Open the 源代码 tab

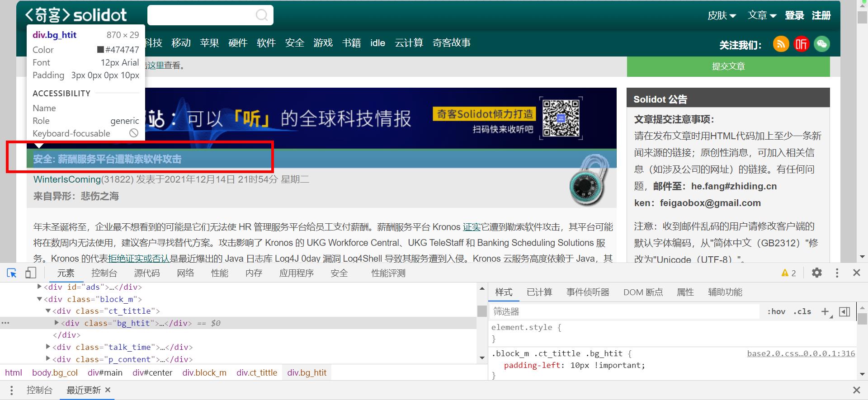tap(147, 273)
